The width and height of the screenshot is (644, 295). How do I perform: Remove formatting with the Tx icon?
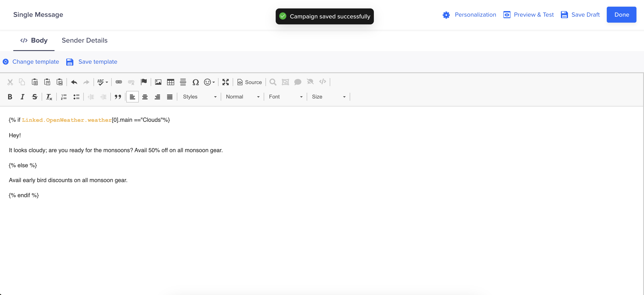pyautogui.click(x=49, y=97)
